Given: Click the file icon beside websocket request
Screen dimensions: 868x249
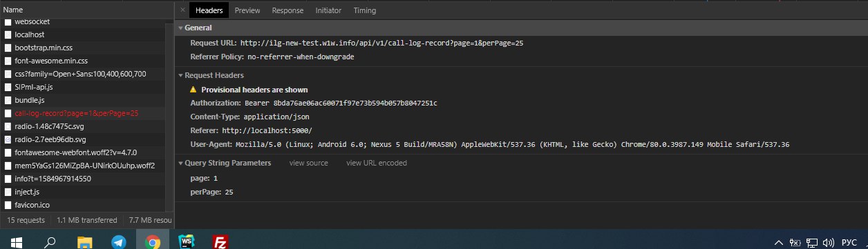Looking at the screenshot, I should click(x=8, y=21).
